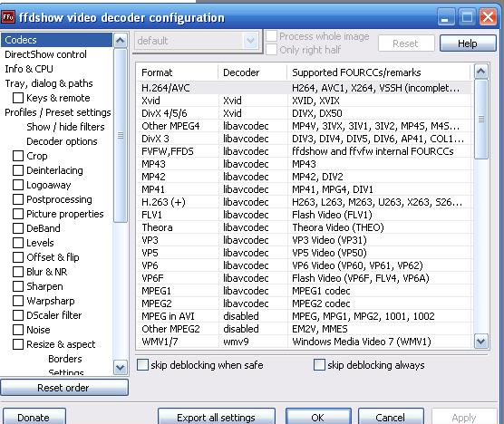Change decoder for MPEG in AVI row
Viewport: 504px width, 424px height.
pyautogui.click(x=252, y=316)
